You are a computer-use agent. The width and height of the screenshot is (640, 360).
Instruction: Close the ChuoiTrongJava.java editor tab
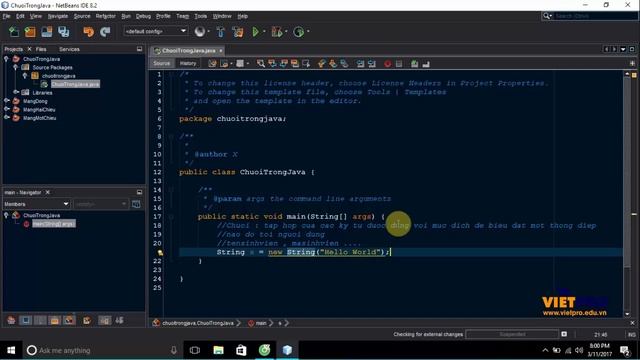(221, 51)
